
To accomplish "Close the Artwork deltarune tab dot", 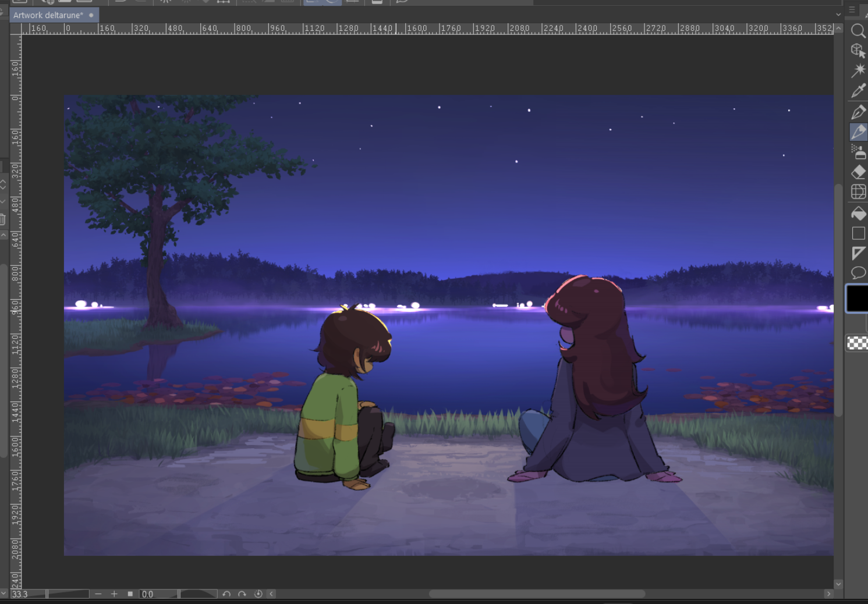I will (91, 15).
